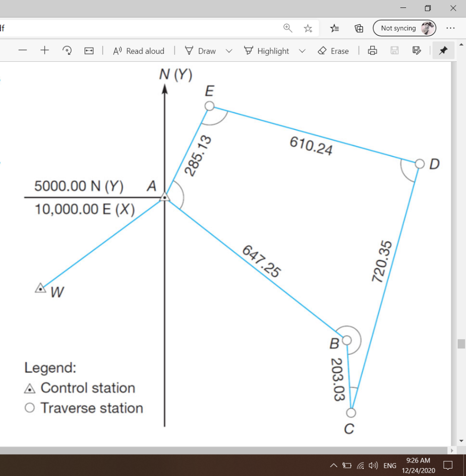Open the volume control slider
Screen dimensions: 466x476
coord(373,465)
